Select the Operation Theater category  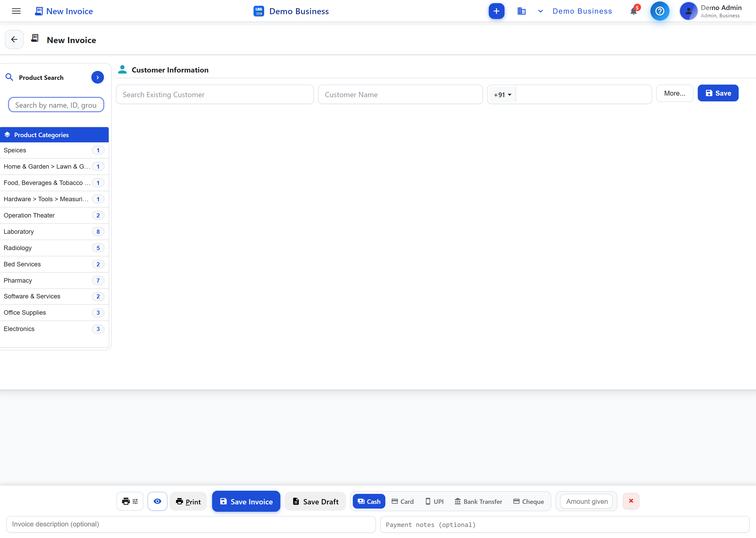tap(54, 215)
